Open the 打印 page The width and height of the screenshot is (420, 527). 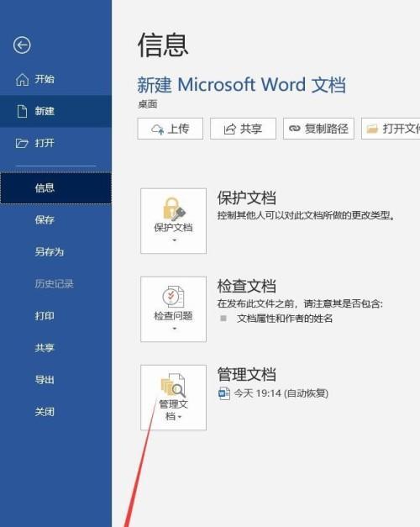coord(55,316)
